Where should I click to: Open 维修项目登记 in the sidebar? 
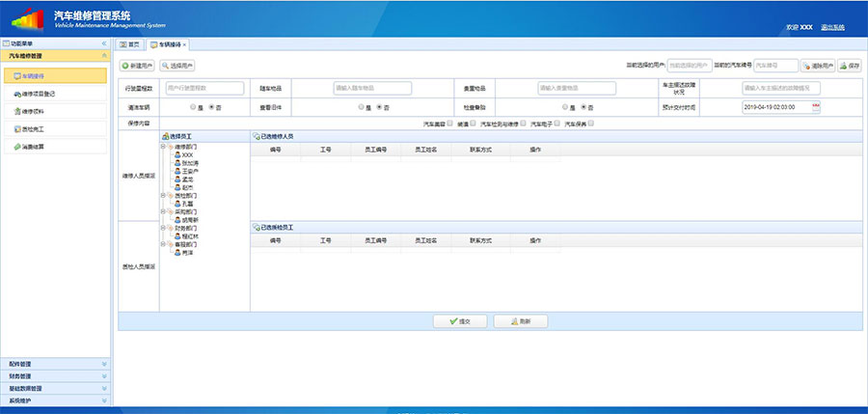(39, 94)
